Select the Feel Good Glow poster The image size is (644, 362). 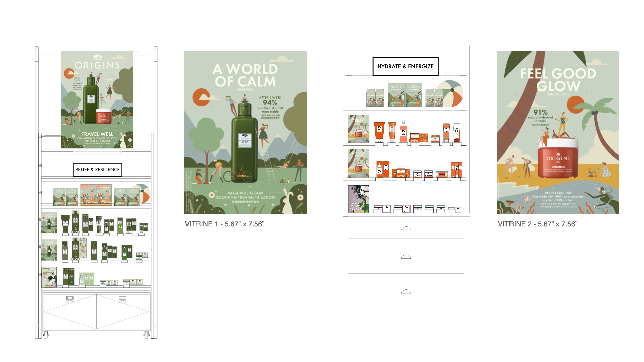click(558, 132)
